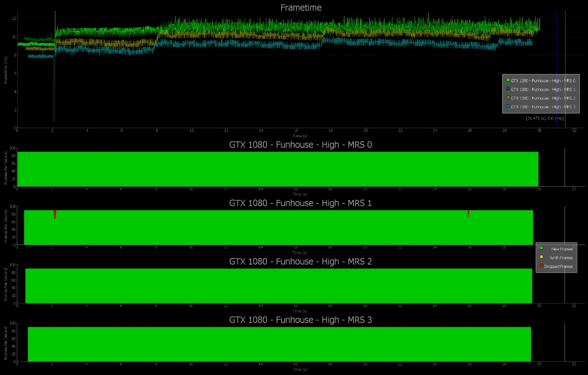The width and height of the screenshot is (588, 375).
Task: Click the bright green MRS 0 legend swatch
Action: pos(508,80)
